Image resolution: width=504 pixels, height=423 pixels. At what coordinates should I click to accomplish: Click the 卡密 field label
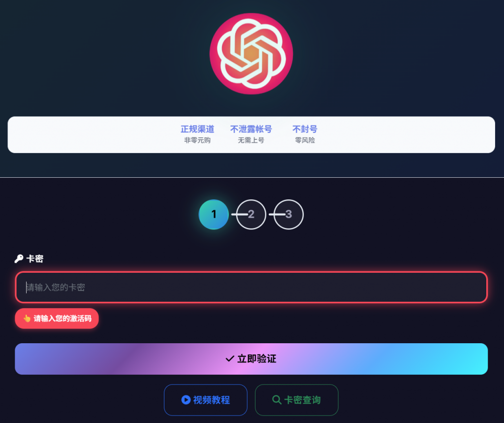(35, 259)
